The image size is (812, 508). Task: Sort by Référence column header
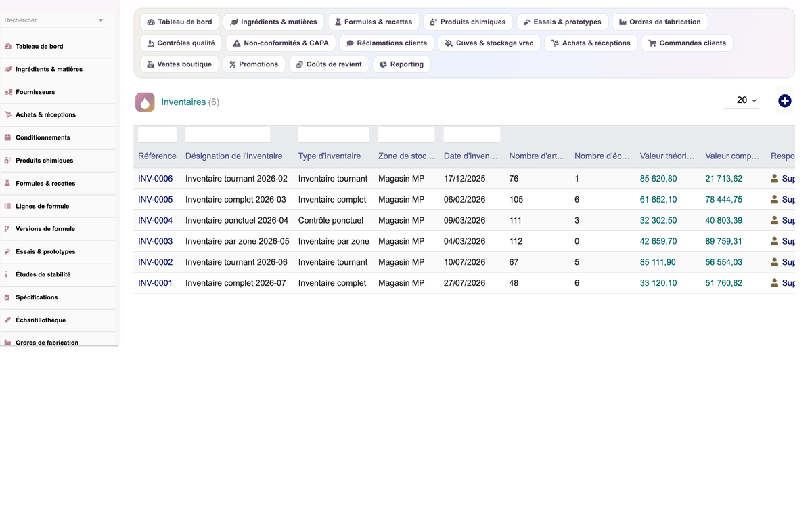click(157, 156)
